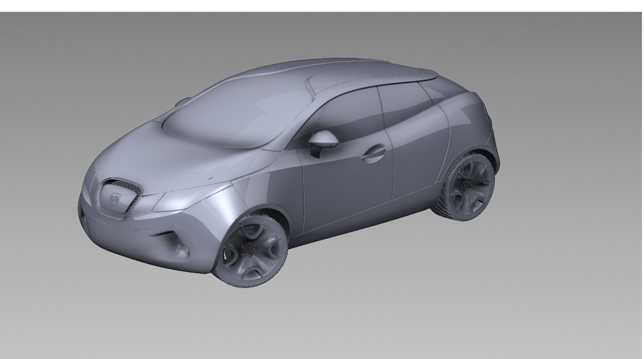The image size is (644, 359).
Task: Click the driver-side wing mirror
Action: point(323,139)
